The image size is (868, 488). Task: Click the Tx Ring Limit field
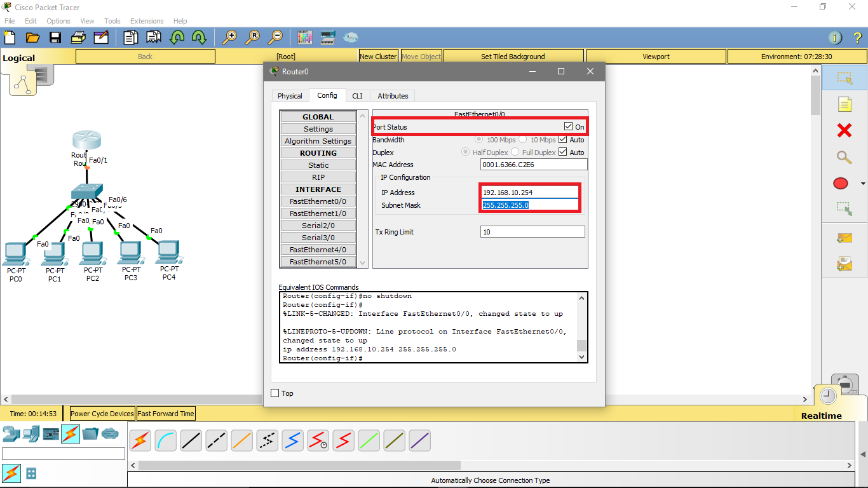(532, 232)
